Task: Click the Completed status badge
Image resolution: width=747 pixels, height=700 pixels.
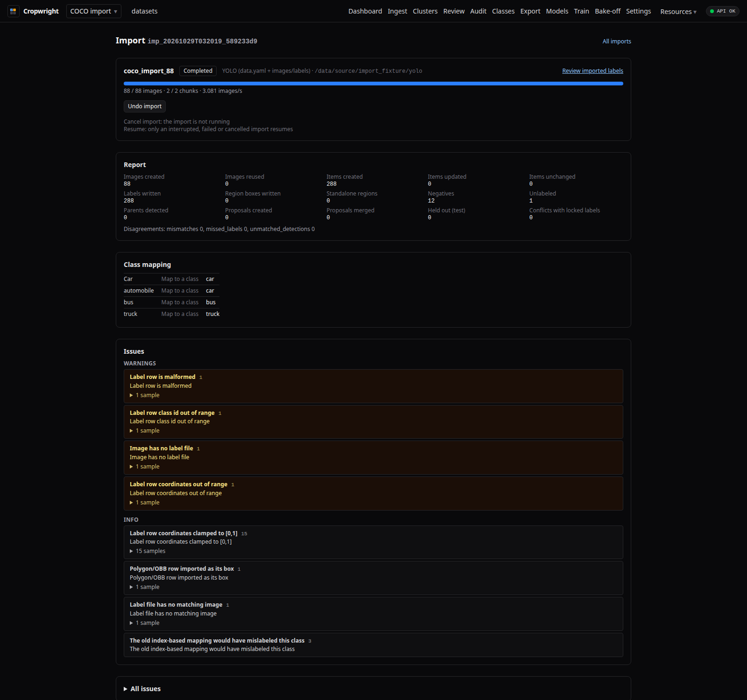Action: tap(198, 71)
